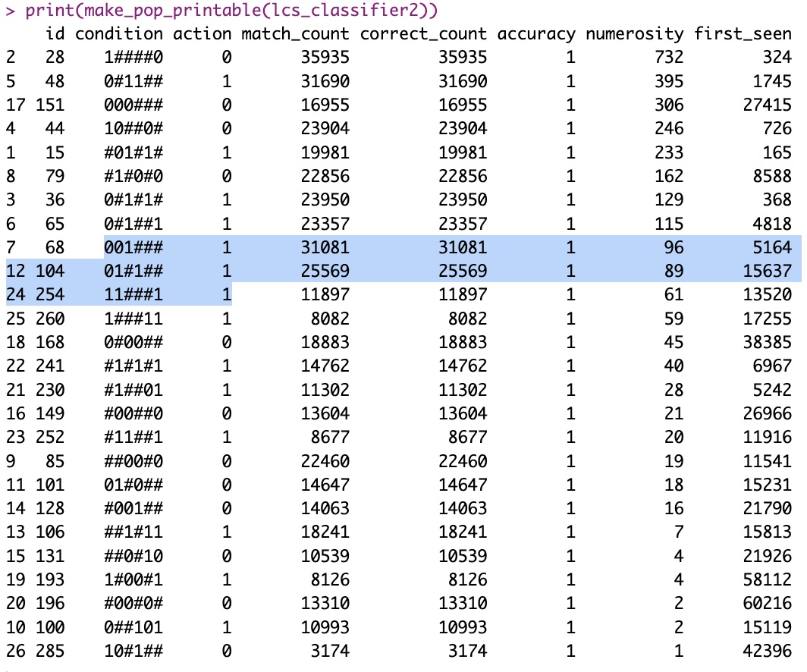Viewport: 807px width, 672px height.
Task: Select condition value 10#1##
Action: click(x=133, y=651)
